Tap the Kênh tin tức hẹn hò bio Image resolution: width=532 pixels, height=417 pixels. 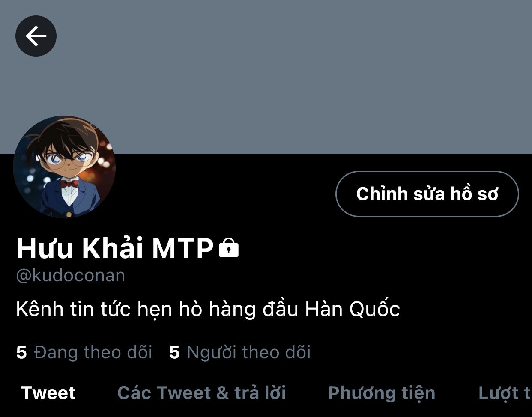pyautogui.click(x=208, y=309)
